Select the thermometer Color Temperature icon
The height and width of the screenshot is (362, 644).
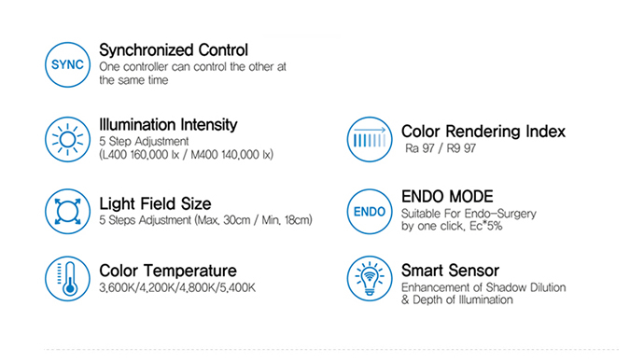click(x=67, y=279)
